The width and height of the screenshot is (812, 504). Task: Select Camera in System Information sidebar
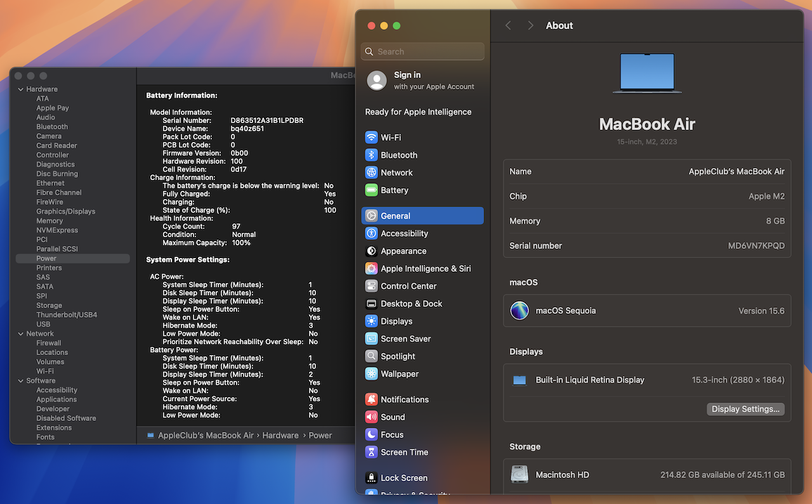pyautogui.click(x=49, y=136)
